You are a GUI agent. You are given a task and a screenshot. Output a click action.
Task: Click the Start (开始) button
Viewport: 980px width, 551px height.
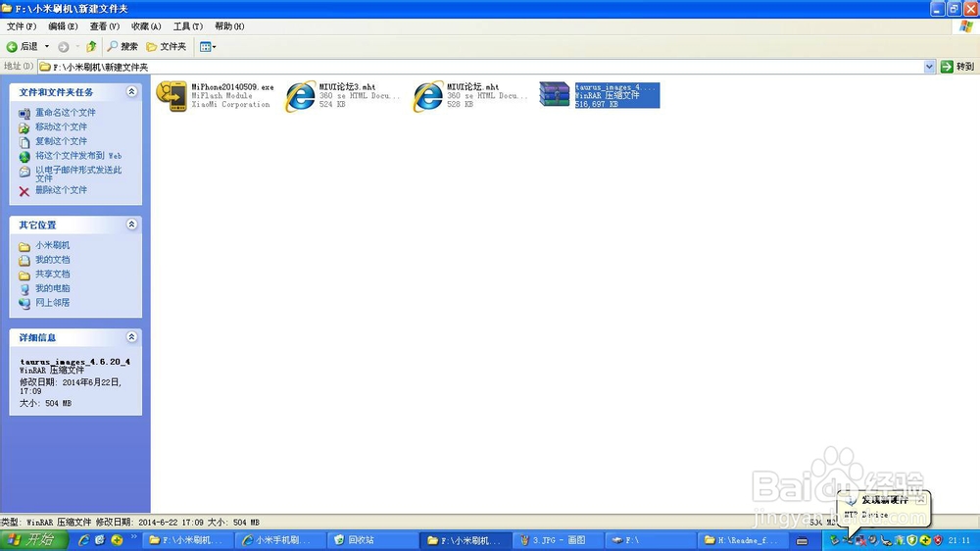(33, 540)
